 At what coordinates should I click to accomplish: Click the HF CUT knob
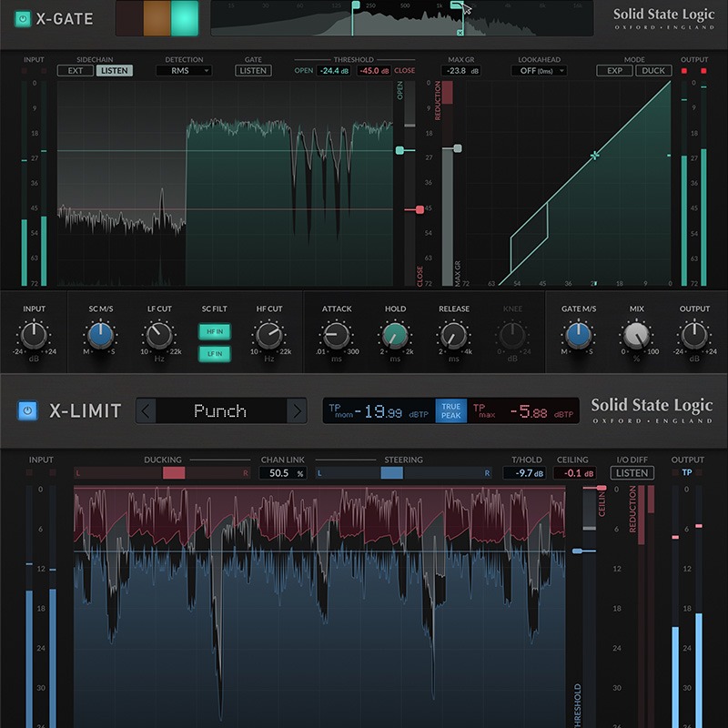point(268,335)
